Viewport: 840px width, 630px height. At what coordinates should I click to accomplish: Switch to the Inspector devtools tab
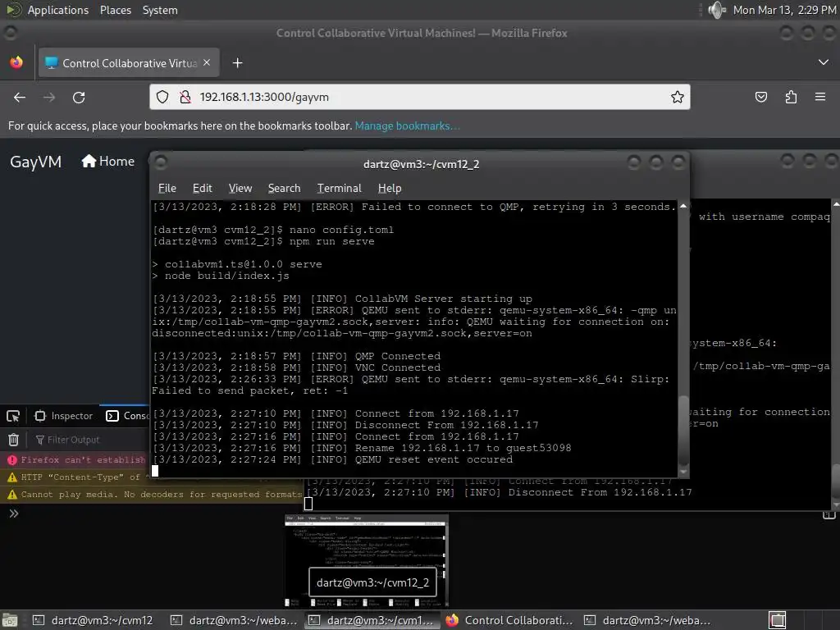pos(64,416)
